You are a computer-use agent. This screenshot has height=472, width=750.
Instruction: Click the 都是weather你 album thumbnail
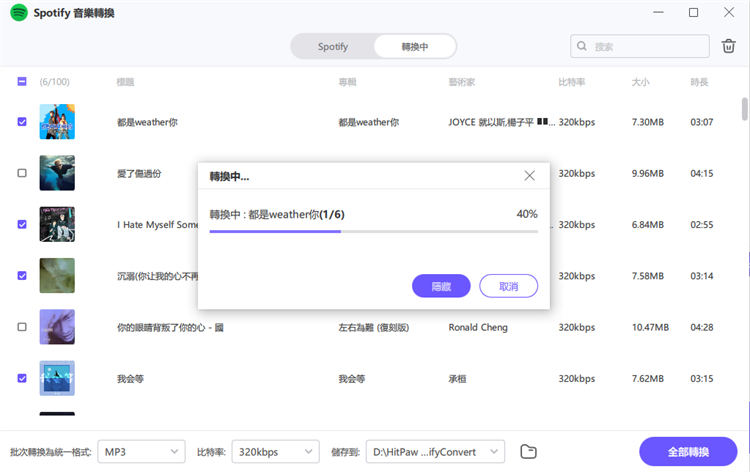[x=57, y=121]
